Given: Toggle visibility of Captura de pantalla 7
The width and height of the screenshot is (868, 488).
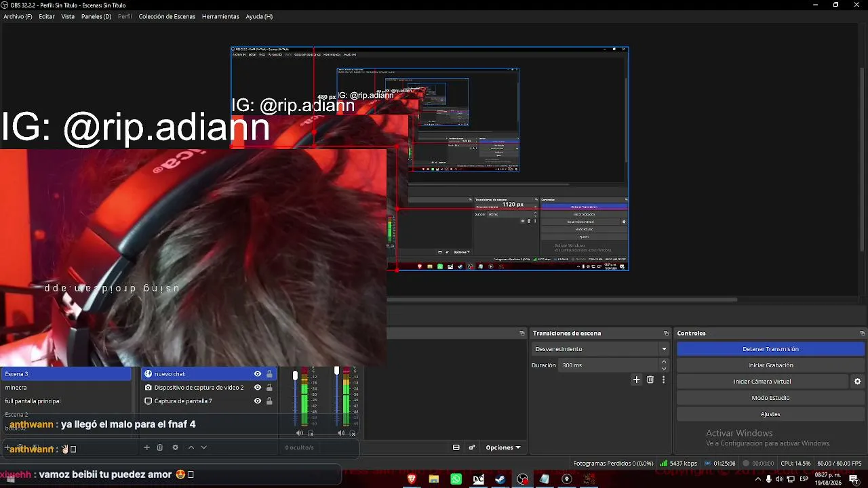Looking at the screenshot, I should [258, 401].
